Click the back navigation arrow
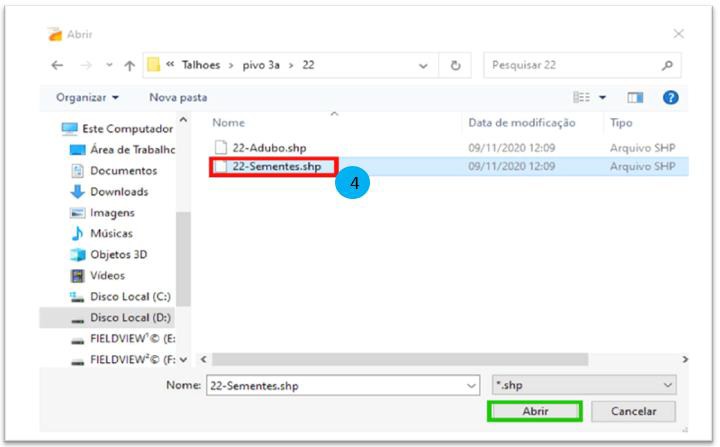This screenshot has height=447, width=720. coord(58,66)
